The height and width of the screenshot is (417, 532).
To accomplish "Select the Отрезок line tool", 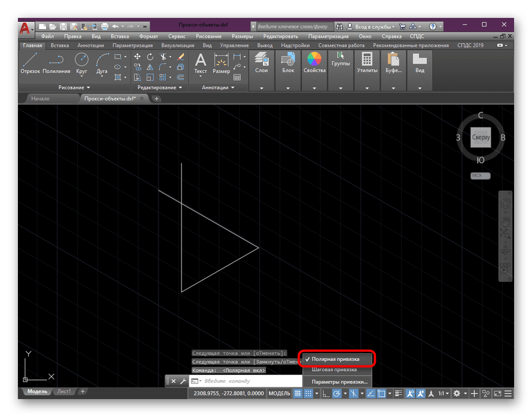I will click(30, 63).
